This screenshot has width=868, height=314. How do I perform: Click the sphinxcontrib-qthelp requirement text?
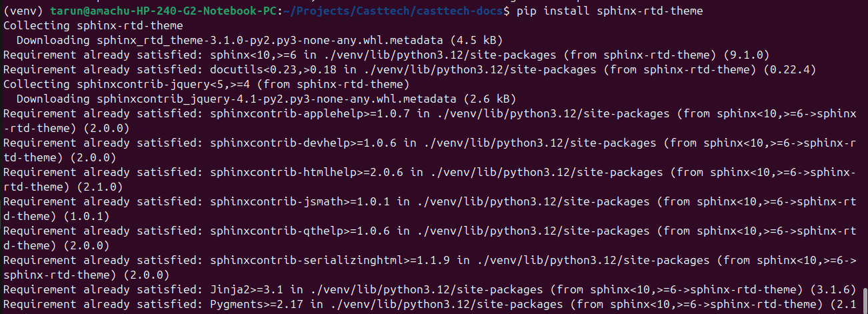[300, 231]
